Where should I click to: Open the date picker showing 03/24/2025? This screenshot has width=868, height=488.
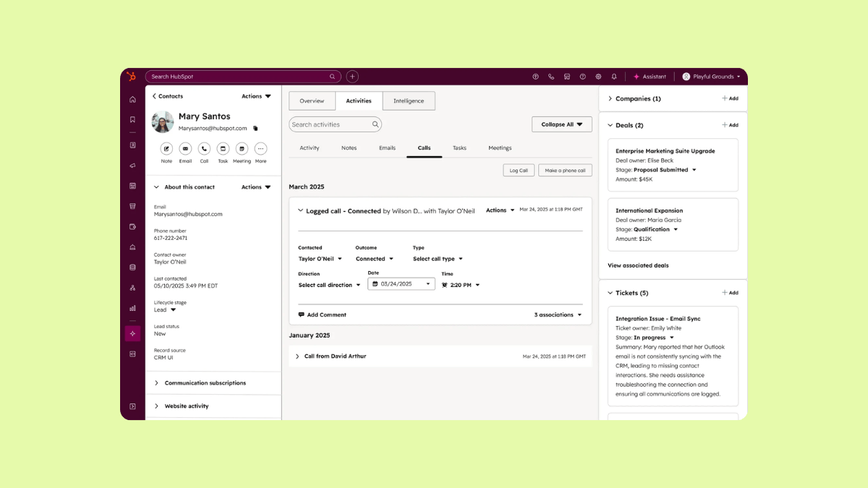pyautogui.click(x=401, y=284)
